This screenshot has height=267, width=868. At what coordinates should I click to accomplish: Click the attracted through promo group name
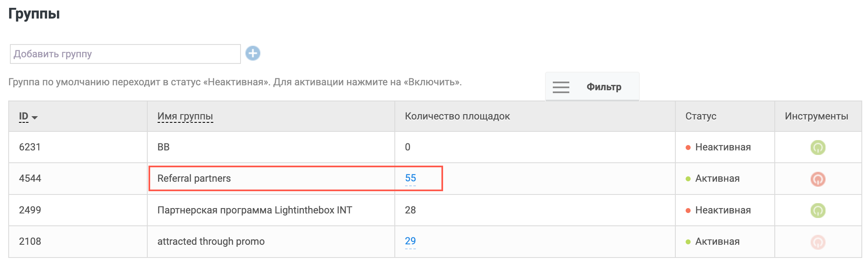click(211, 241)
